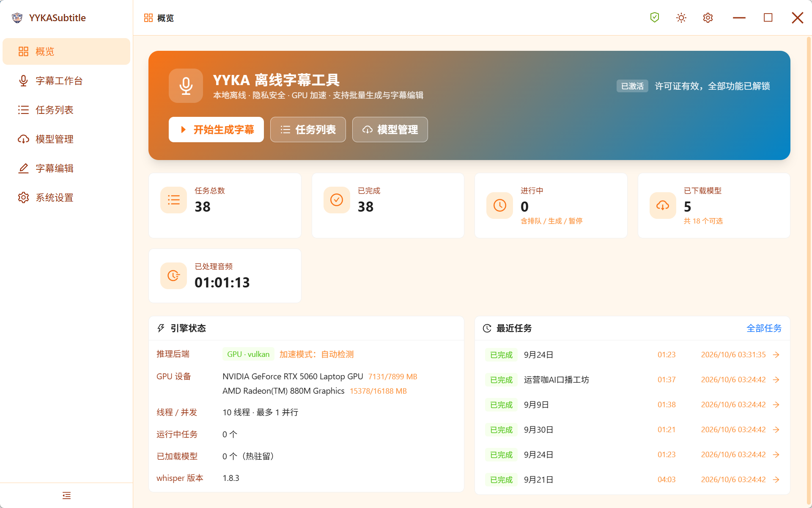Open 模型管理 in the sidebar
812x508 pixels.
point(66,139)
